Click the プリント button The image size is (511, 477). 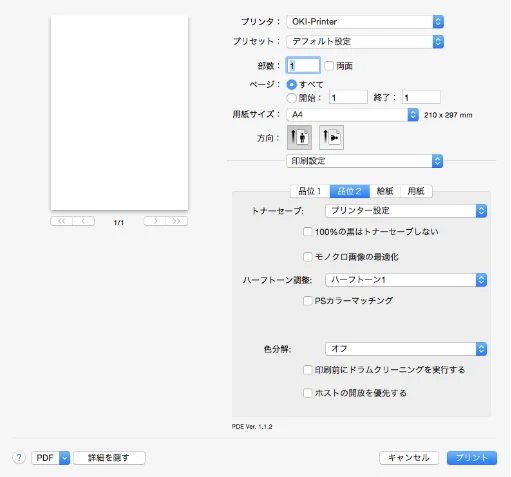tap(472, 458)
